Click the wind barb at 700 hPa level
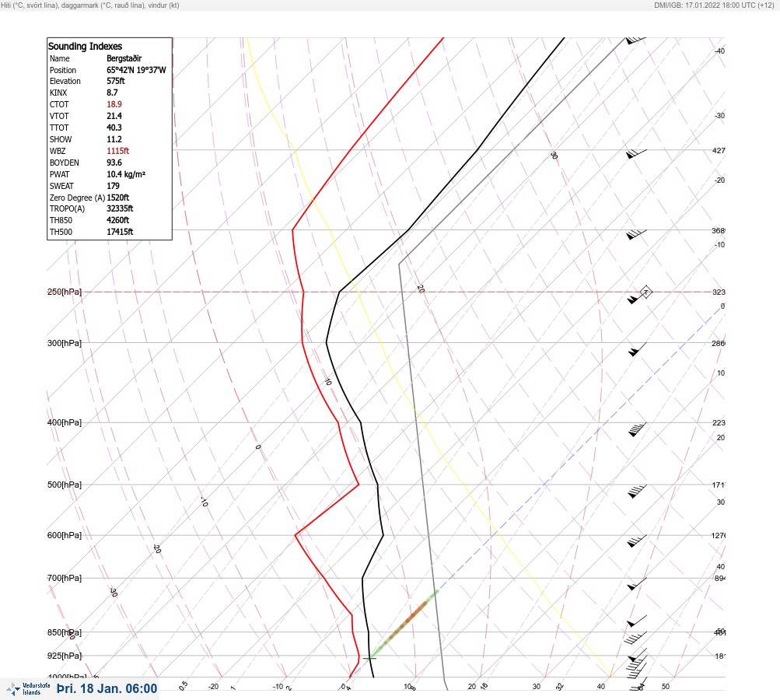The height and width of the screenshot is (700, 780). click(637, 584)
